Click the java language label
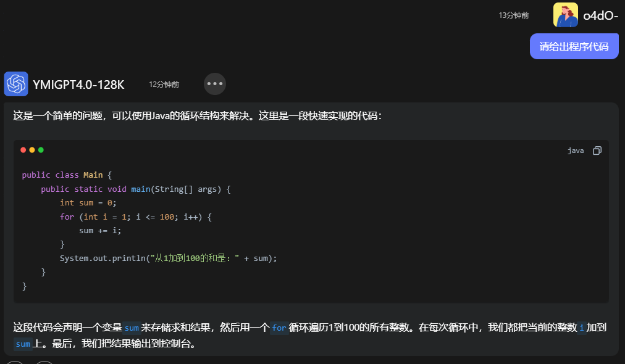Viewport: 625px width, 364px height. (x=576, y=151)
